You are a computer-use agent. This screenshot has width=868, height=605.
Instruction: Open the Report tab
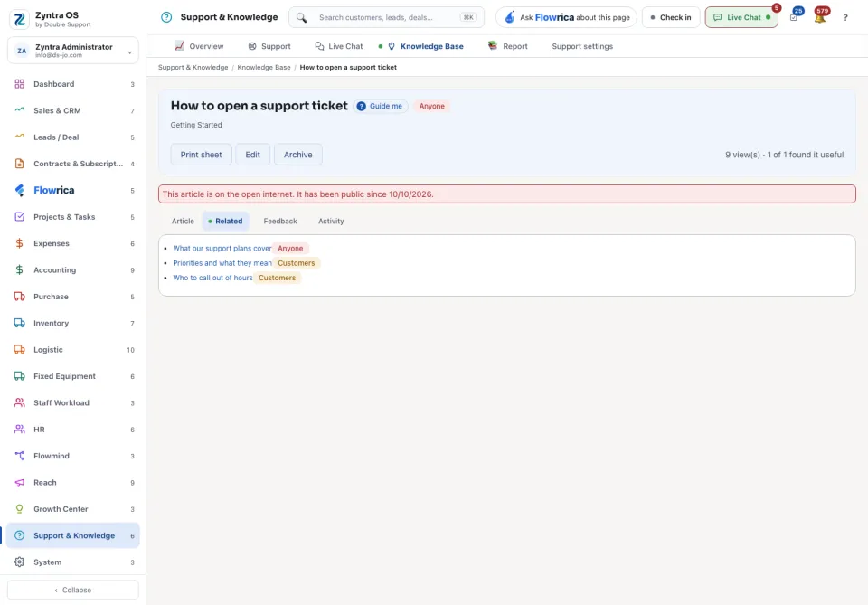click(507, 46)
